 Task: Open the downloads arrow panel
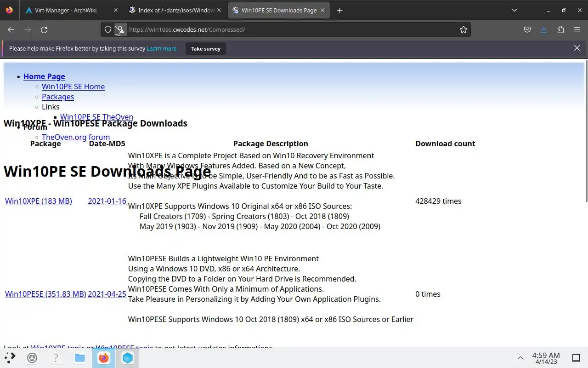(x=544, y=29)
